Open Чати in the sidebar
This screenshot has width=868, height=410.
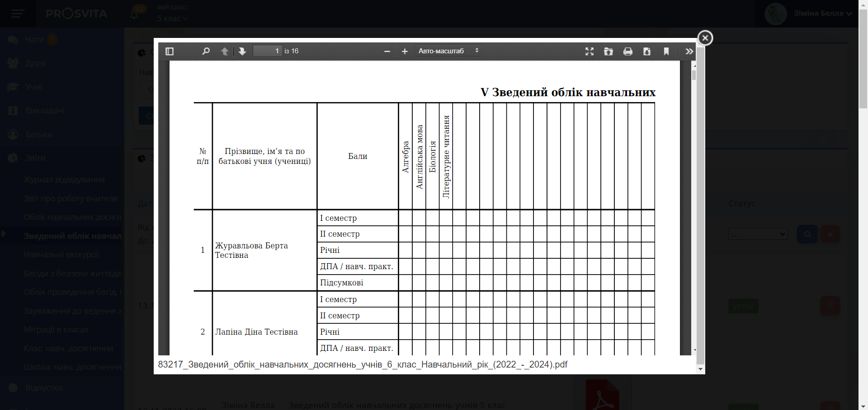point(34,40)
